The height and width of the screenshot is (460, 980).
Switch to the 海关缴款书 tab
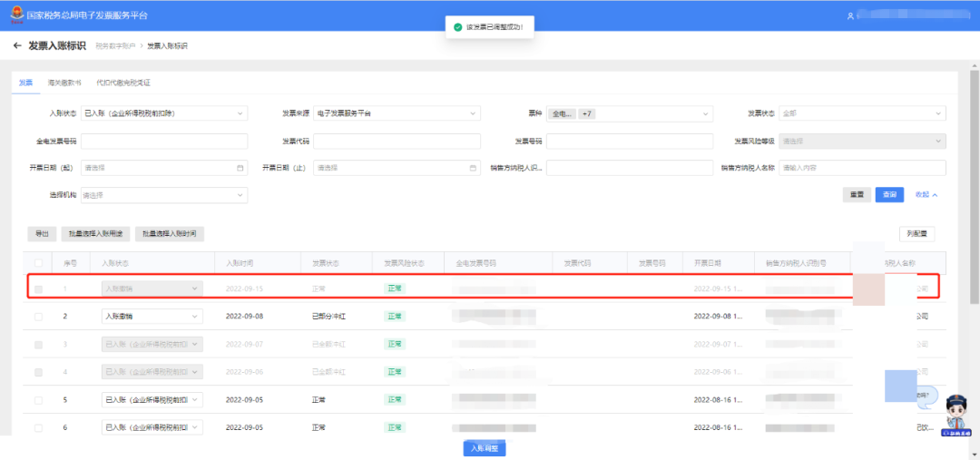(64, 83)
